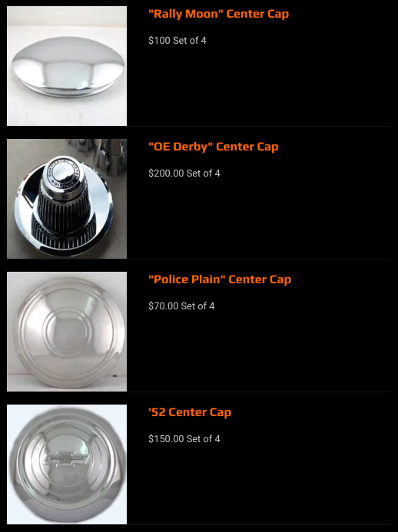The image size is (398, 532).
Task: Enlarge the '52 Center Cap photo
Action: pyautogui.click(x=67, y=464)
